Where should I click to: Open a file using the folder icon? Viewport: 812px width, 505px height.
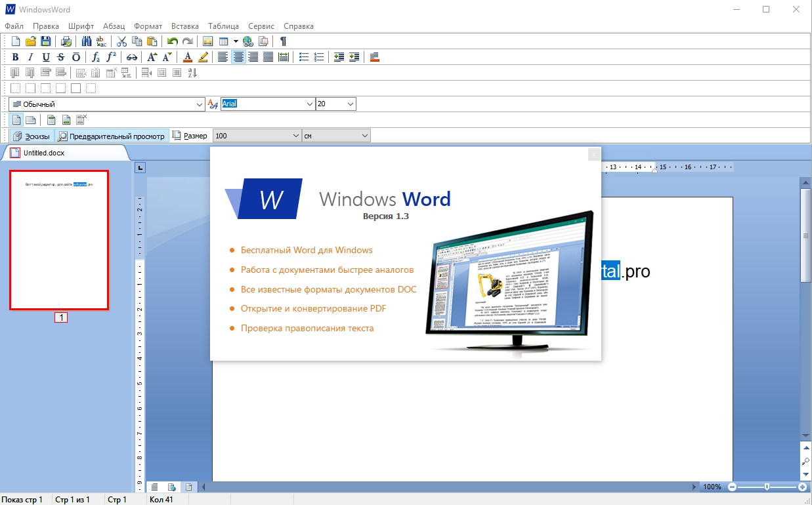[x=31, y=41]
